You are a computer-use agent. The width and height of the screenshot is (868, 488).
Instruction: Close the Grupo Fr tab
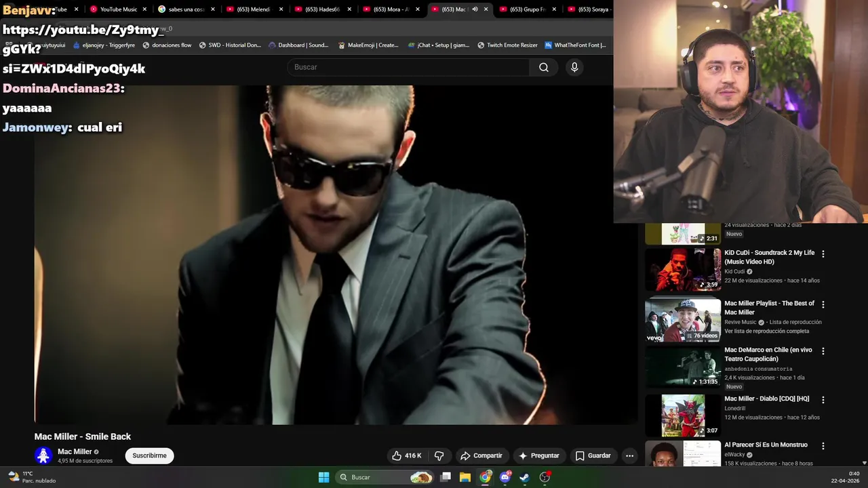[x=554, y=9]
